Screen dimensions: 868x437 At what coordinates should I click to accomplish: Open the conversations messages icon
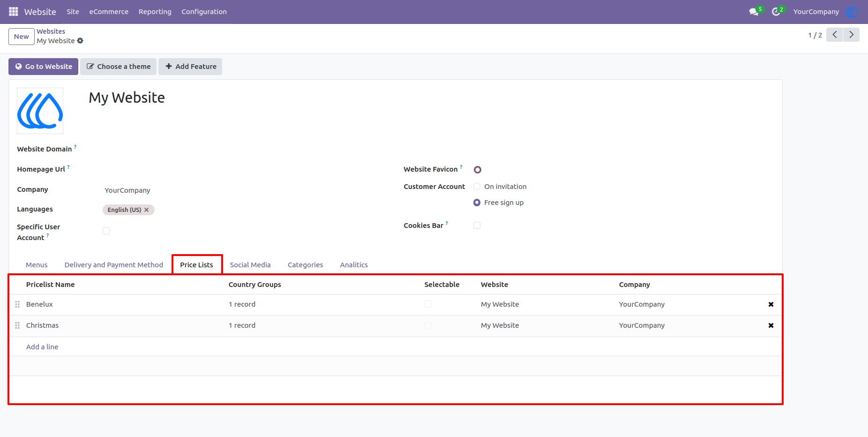[x=754, y=12]
